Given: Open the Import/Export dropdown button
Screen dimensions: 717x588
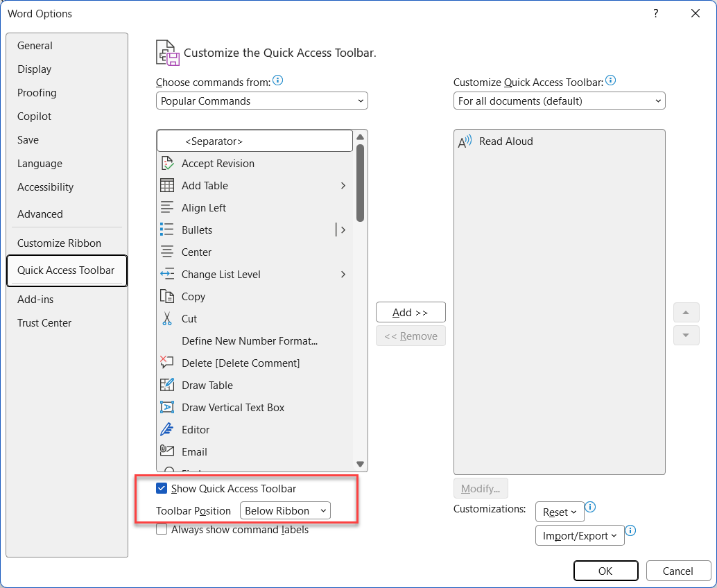Looking at the screenshot, I should tap(580, 536).
